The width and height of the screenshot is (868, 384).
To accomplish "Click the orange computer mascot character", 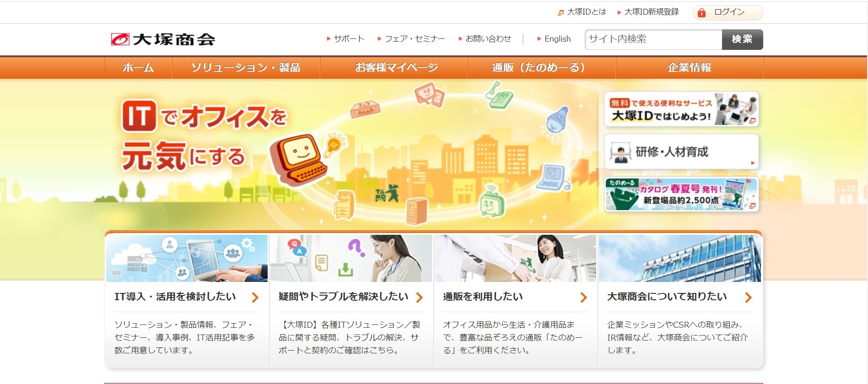I will click(x=299, y=158).
